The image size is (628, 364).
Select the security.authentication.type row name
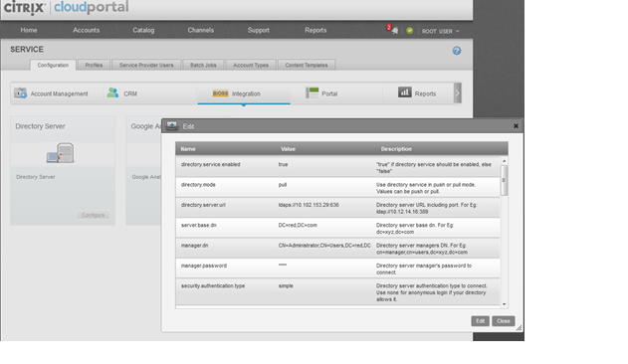213,285
